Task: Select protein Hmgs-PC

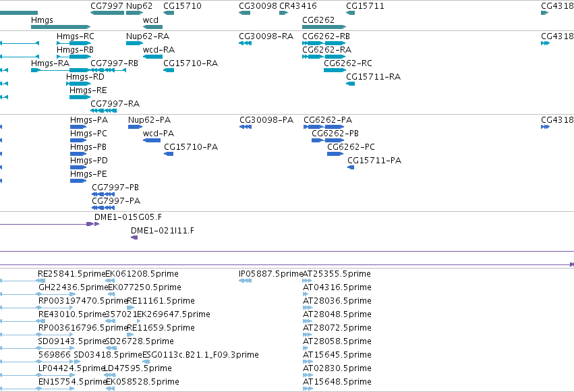Action: pos(88,134)
